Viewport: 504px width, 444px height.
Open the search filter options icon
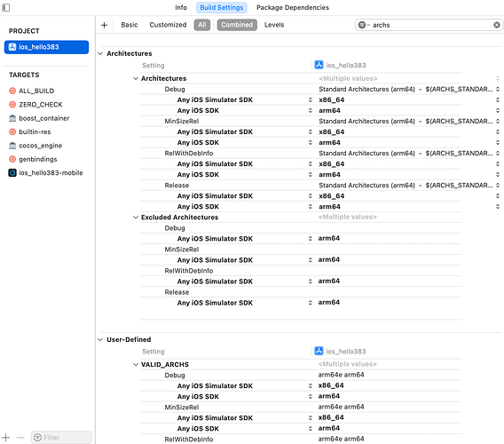[364, 25]
